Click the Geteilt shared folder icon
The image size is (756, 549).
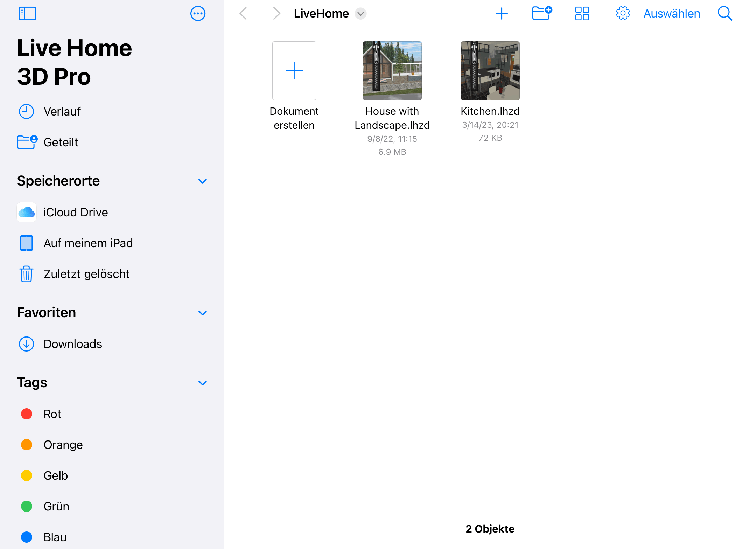pos(27,142)
